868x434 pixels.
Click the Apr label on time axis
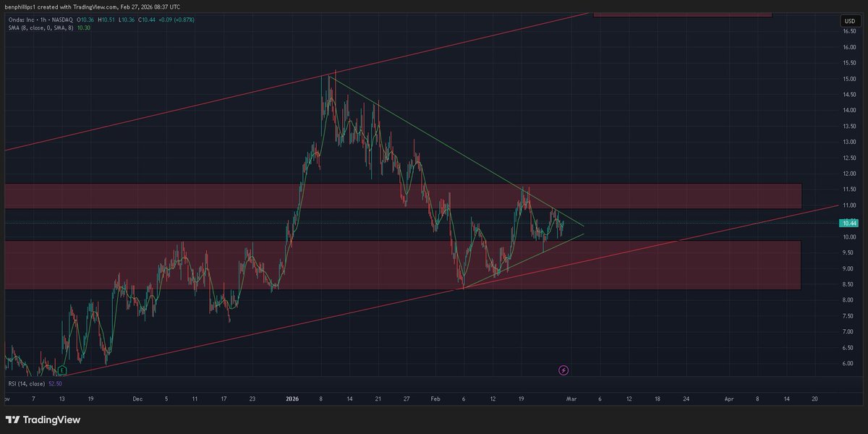coord(728,398)
